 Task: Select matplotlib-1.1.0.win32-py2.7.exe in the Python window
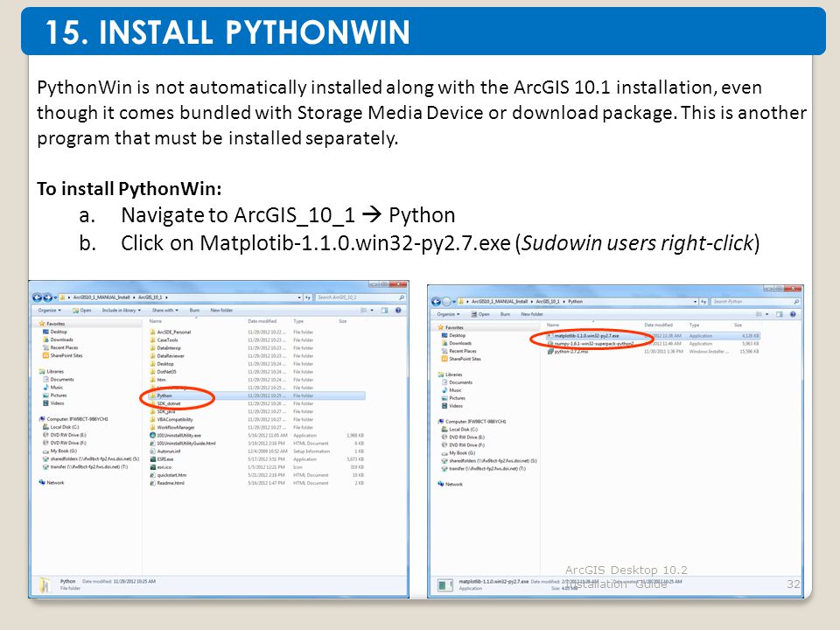coord(583,336)
